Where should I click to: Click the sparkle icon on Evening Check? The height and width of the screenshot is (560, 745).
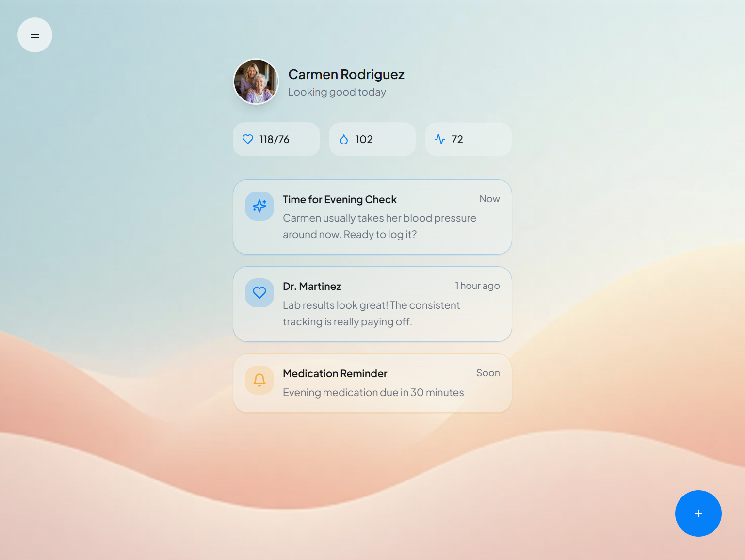259,206
